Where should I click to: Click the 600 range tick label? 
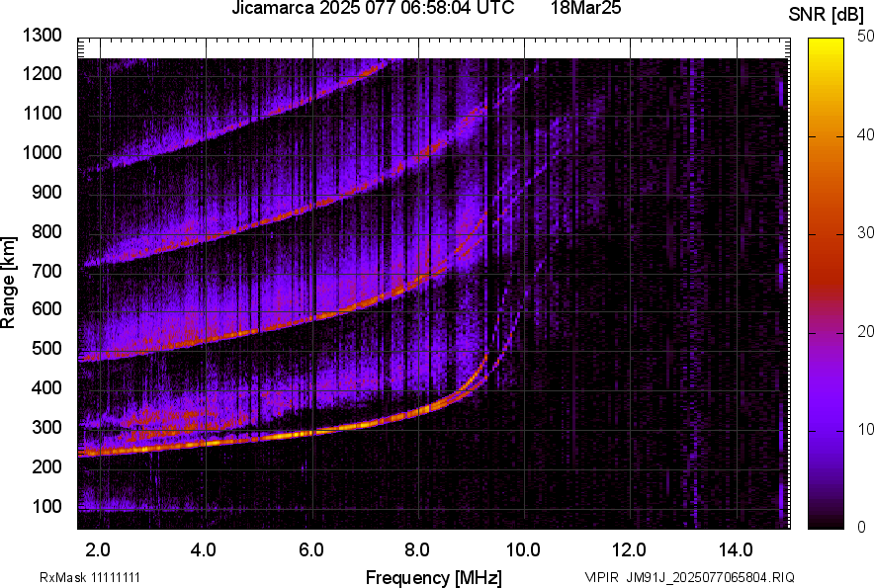[x=46, y=308]
